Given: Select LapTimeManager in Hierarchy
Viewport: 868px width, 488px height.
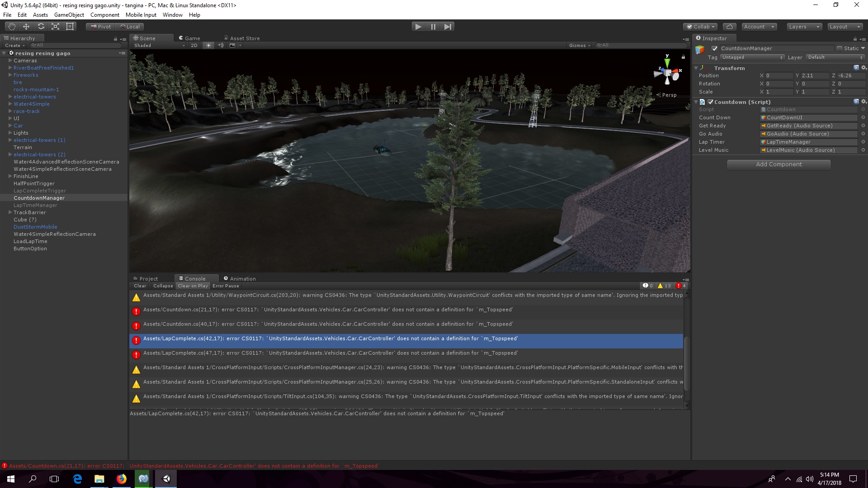Looking at the screenshot, I should coord(35,205).
